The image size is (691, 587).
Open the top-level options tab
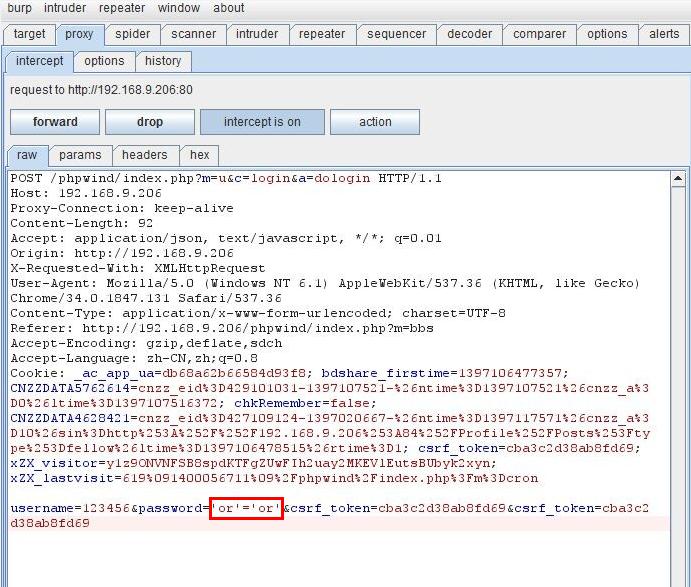(607, 34)
